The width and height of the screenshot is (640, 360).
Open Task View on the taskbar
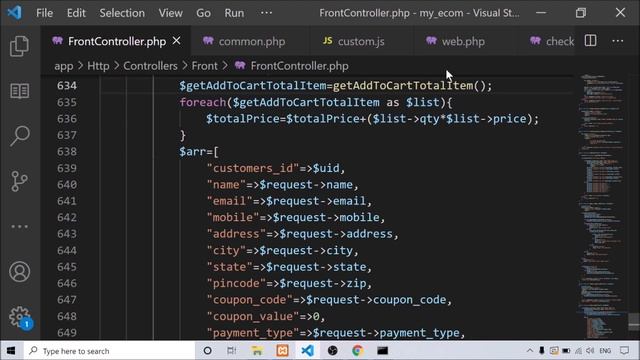231,351
